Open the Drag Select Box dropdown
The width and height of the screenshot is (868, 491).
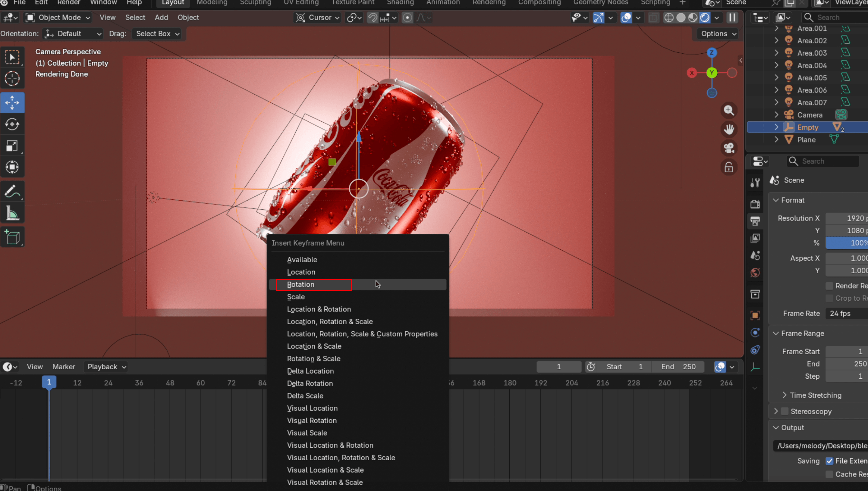click(x=156, y=34)
